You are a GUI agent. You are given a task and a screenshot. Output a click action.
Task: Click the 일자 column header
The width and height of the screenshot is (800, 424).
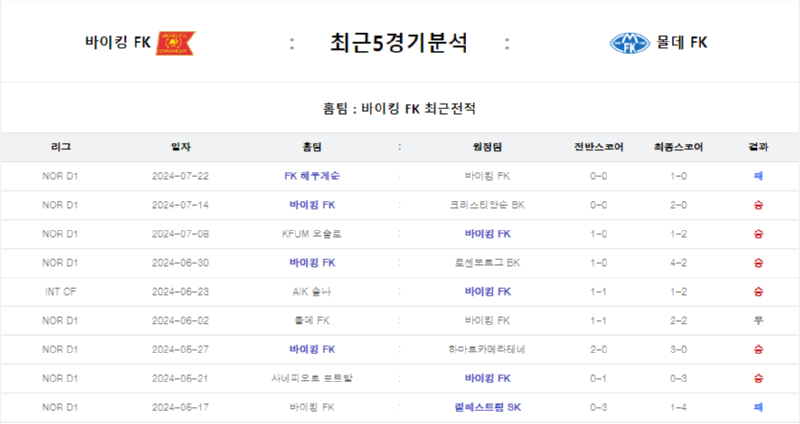[x=181, y=147]
